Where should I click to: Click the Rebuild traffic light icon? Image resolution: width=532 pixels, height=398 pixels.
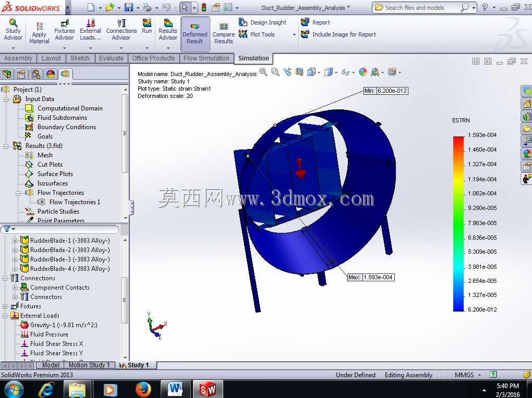click(x=204, y=7)
